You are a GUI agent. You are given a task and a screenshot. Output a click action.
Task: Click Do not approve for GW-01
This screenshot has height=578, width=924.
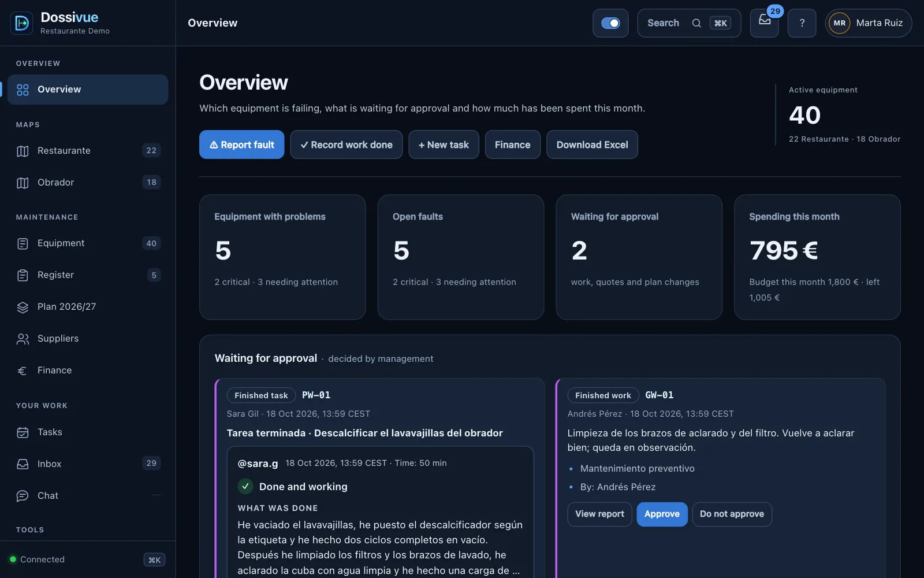[x=732, y=514]
